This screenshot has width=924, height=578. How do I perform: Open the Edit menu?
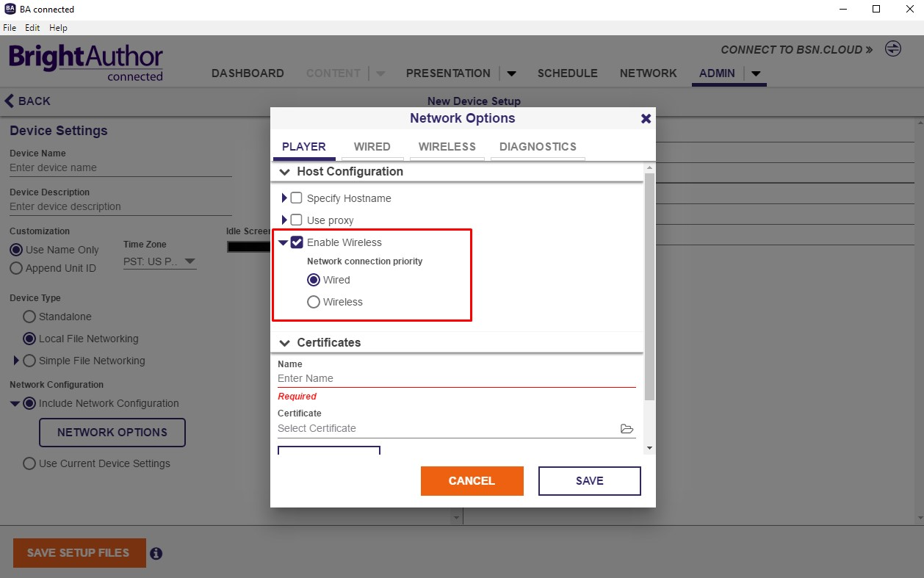click(x=32, y=28)
